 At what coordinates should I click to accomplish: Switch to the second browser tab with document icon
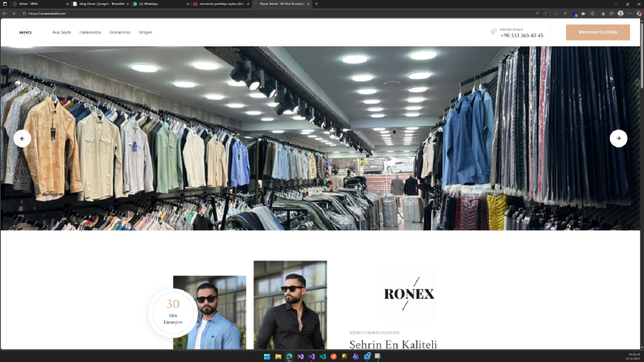pyautogui.click(x=100, y=4)
